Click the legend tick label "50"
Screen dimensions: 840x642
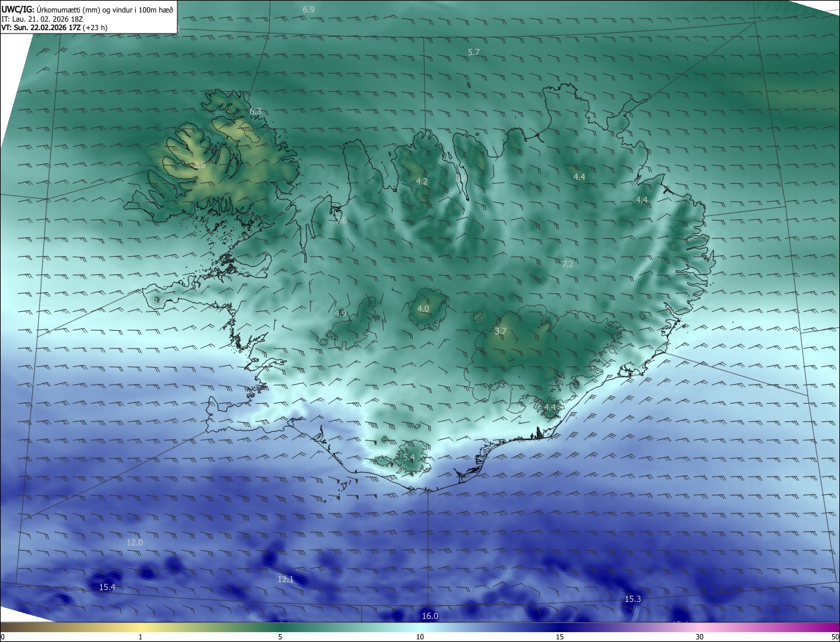pyautogui.click(x=835, y=637)
